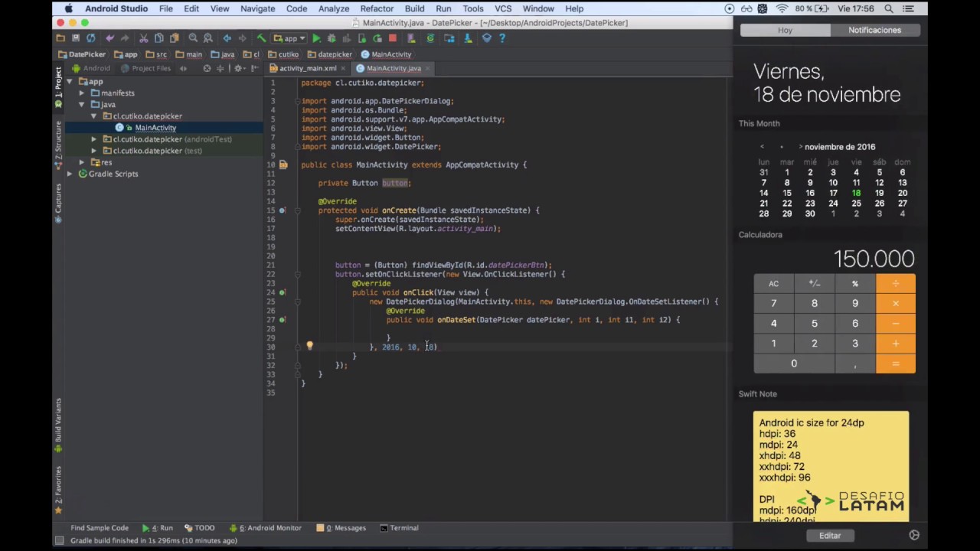Toggle the Structure tool window side tab
980x551 pixels.
[58, 145]
